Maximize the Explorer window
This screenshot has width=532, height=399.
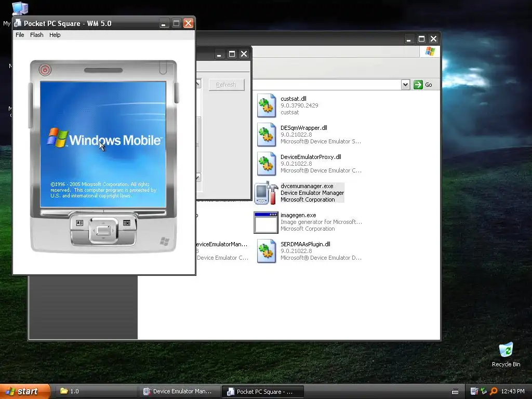click(x=421, y=39)
